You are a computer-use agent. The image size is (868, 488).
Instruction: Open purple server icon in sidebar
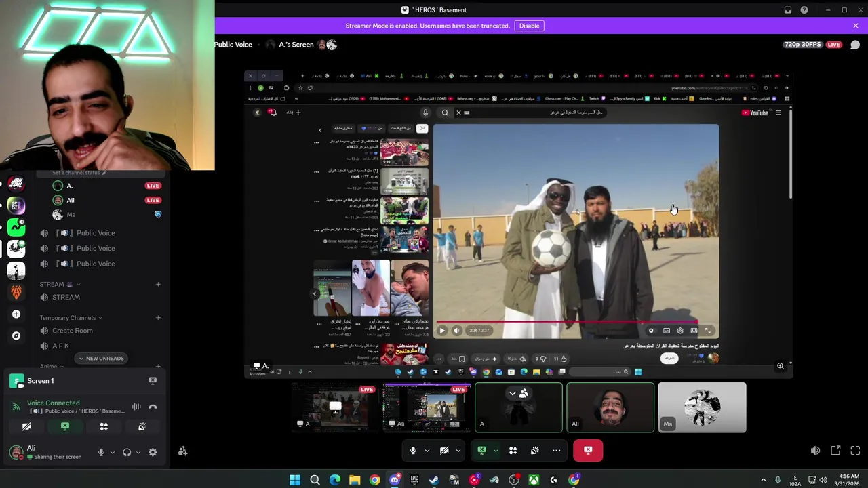(16, 205)
